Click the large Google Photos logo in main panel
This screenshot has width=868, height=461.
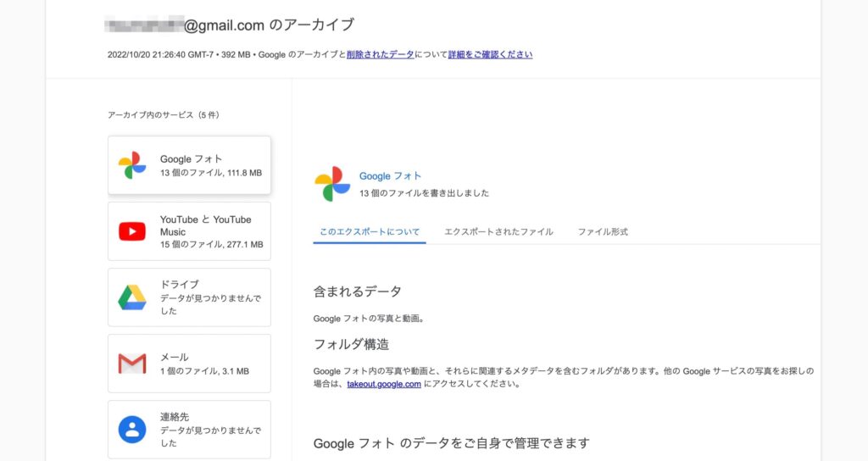(332, 184)
